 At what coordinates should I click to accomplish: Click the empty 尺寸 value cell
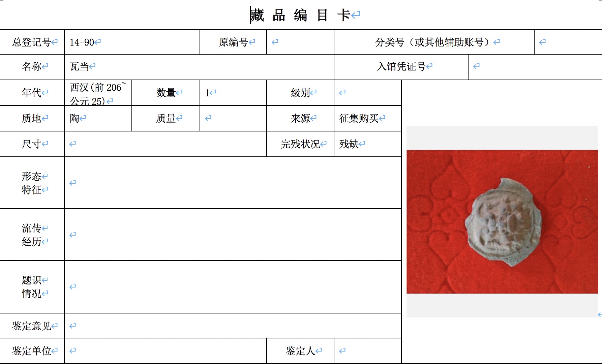165,144
